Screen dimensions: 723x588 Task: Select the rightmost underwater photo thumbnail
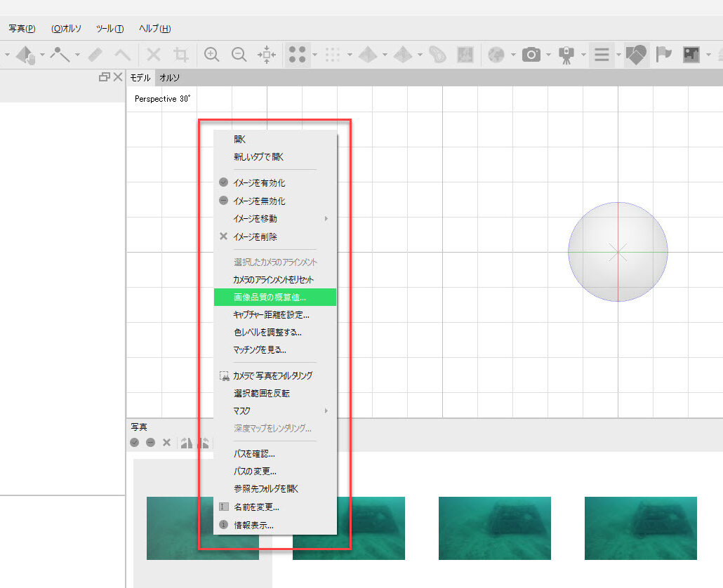640,528
